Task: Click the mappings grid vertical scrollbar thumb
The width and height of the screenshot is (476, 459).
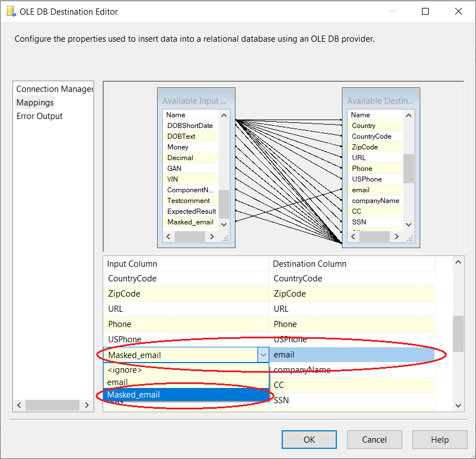Action: point(459,333)
